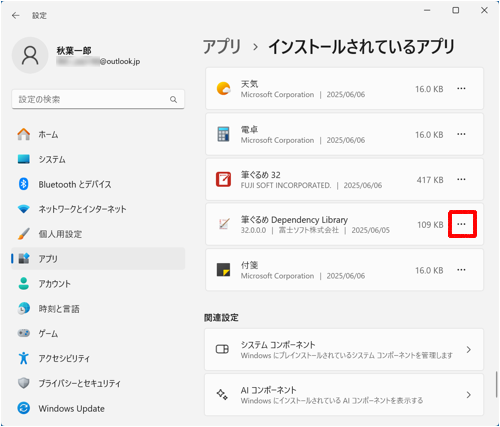The width and height of the screenshot is (500, 427).
Task: Click the 109 KB size value
Action: pyautogui.click(x=430, y=225)
